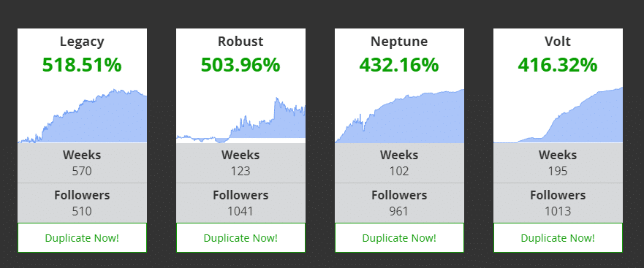Open the Volt performance chart
This screenshot has width=644, height=268.
[558, 115]
